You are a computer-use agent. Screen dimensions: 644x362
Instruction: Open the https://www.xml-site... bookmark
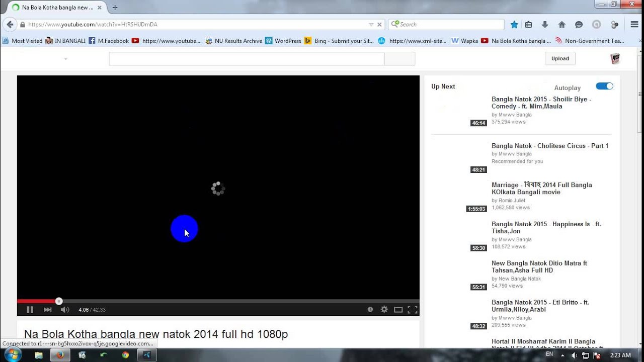pyautogui.click(x=413, y=41)
